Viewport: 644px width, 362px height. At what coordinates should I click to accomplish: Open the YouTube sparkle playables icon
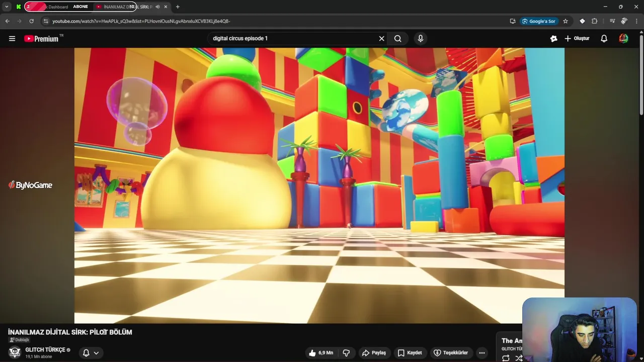pyautogui.click(x=554, y=39)
